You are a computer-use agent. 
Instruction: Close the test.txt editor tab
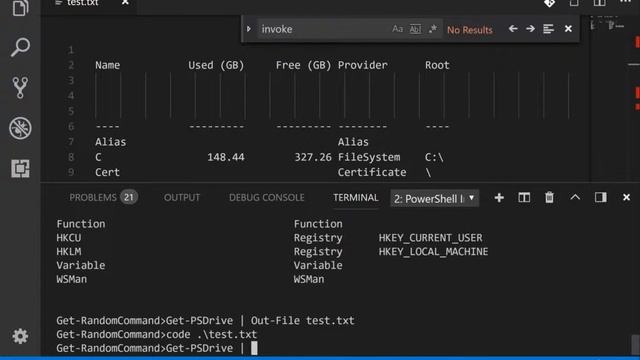125,3
